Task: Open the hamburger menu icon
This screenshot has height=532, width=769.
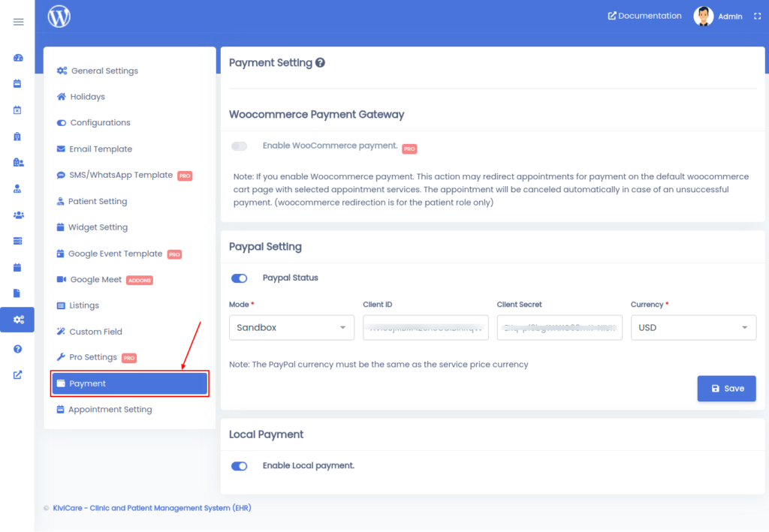Action: (x=18, y=22)
